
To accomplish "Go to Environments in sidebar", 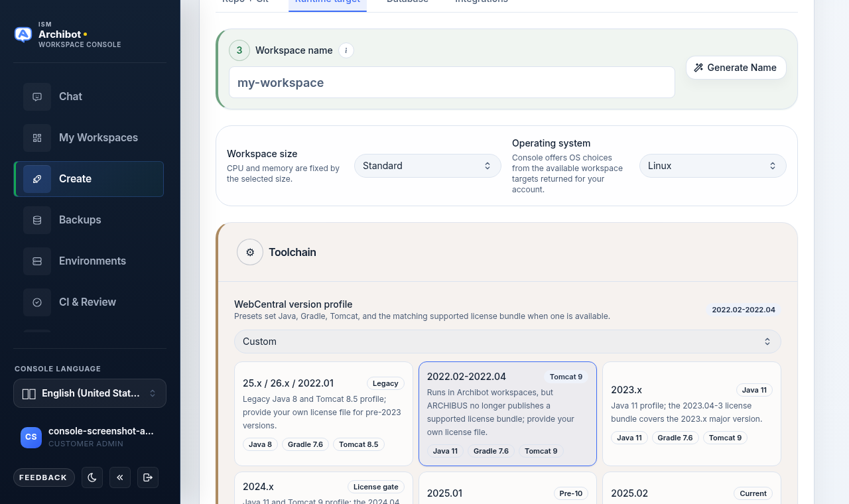I will pyautogui.click(x=89, y=261).
